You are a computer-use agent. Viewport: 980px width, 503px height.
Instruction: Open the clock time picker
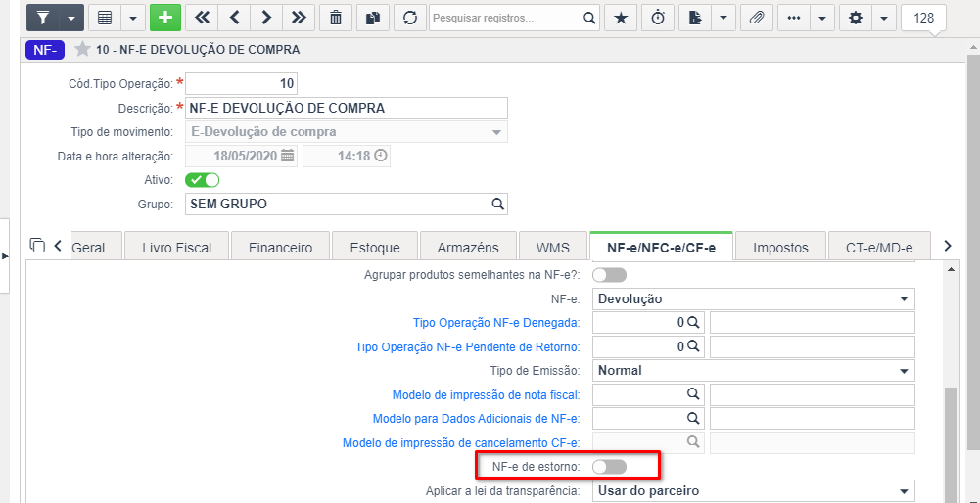tap(380, 156)
